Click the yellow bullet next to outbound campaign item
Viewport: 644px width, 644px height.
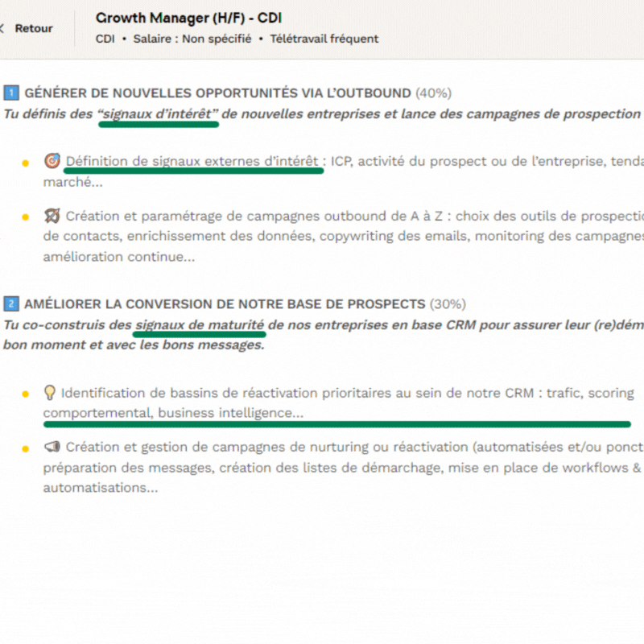coord(26,216)
